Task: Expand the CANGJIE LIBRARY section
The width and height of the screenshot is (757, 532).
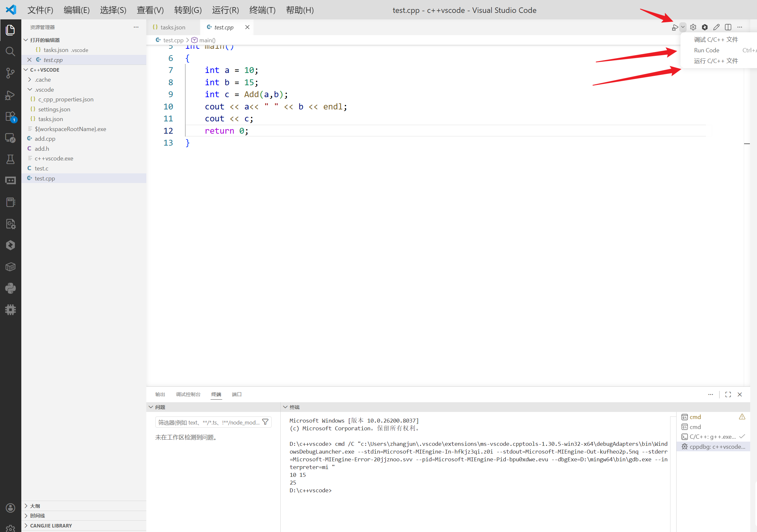Action: click(26, 526)
